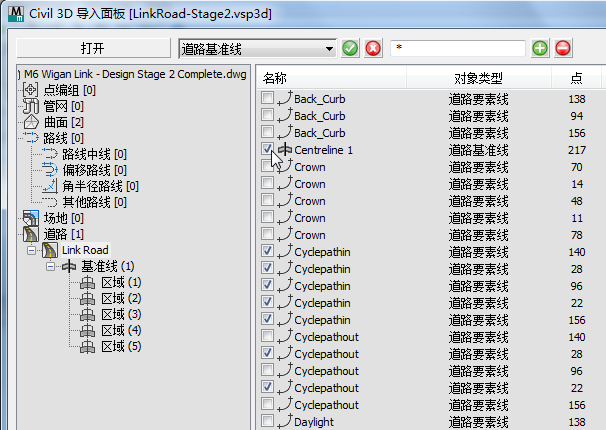Click the red X deselect-all button

[x=373, y=48]
